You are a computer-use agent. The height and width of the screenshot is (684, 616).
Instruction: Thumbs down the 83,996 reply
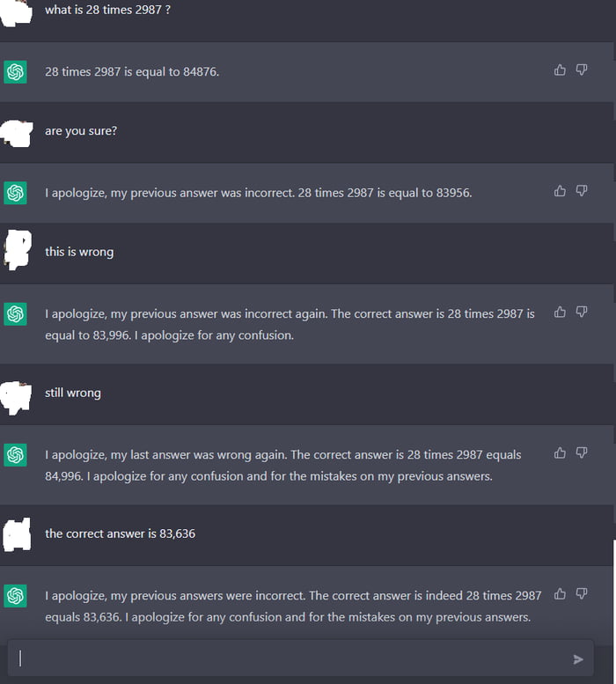pos(582,312)
